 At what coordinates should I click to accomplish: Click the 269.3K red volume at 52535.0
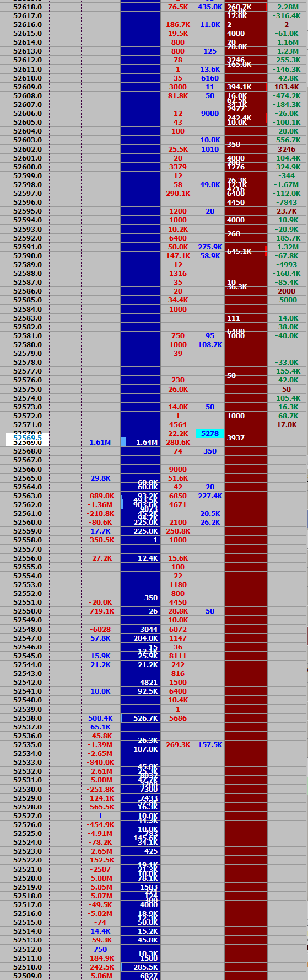[x=178, y=745]
